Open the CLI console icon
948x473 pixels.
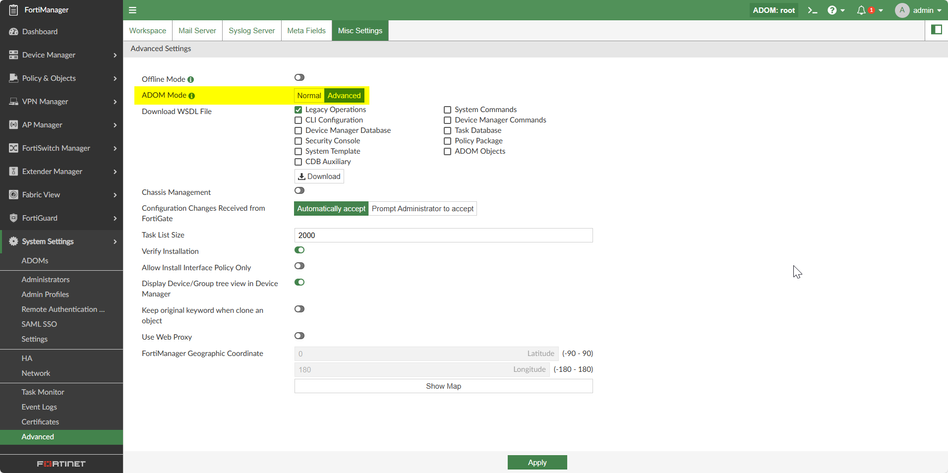pos(813,10)
